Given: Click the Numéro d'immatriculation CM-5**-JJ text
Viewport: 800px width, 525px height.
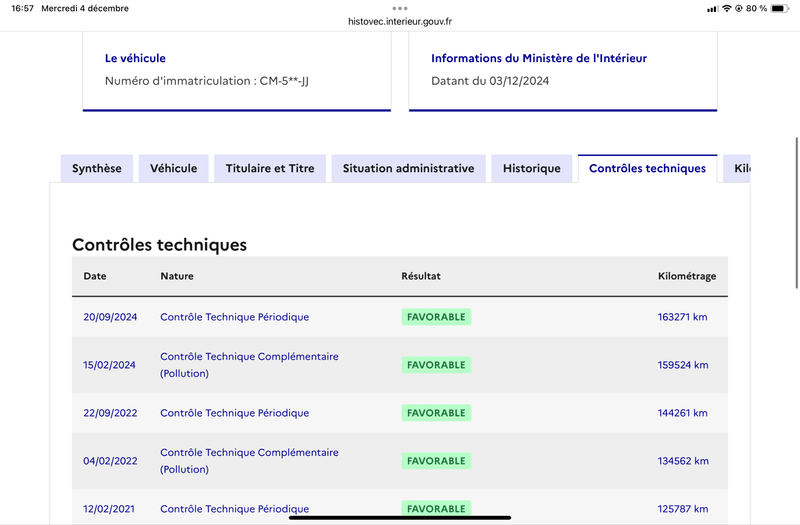Looking at the screenshot, I should point(207,81).
